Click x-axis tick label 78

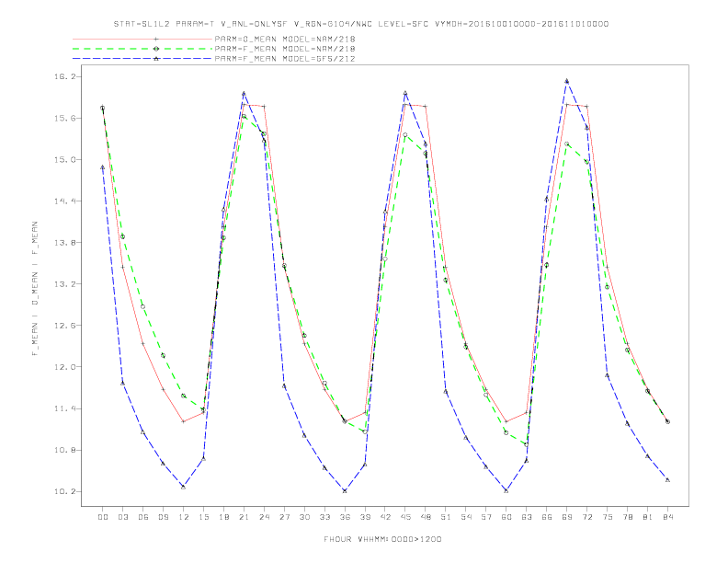pos(628,517)
